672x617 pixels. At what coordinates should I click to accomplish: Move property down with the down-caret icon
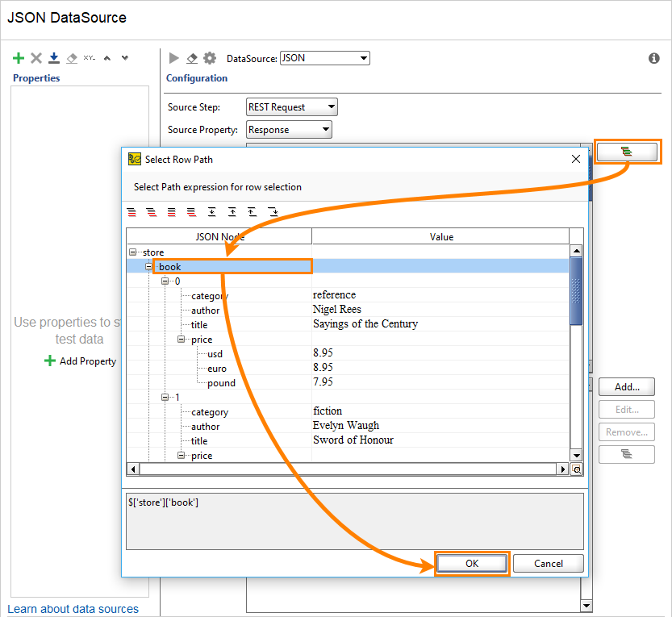click(x=125, y=57)
